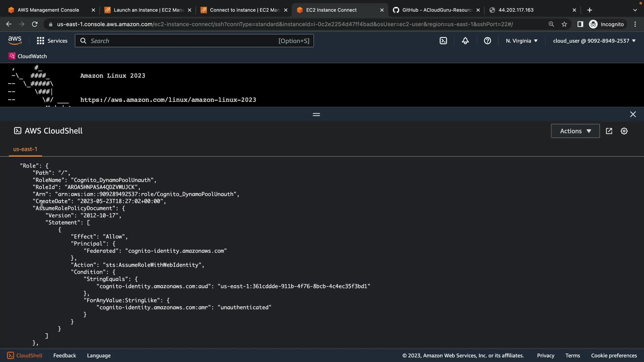
Task: Toggle the browser side panel
Action: (580, 24)
